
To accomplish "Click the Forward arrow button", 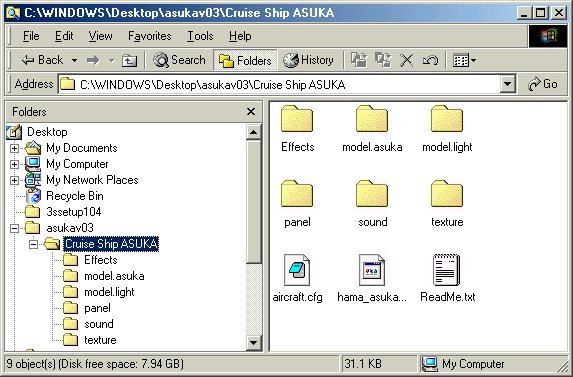I will pyautogui.click(x=94, y=60).
